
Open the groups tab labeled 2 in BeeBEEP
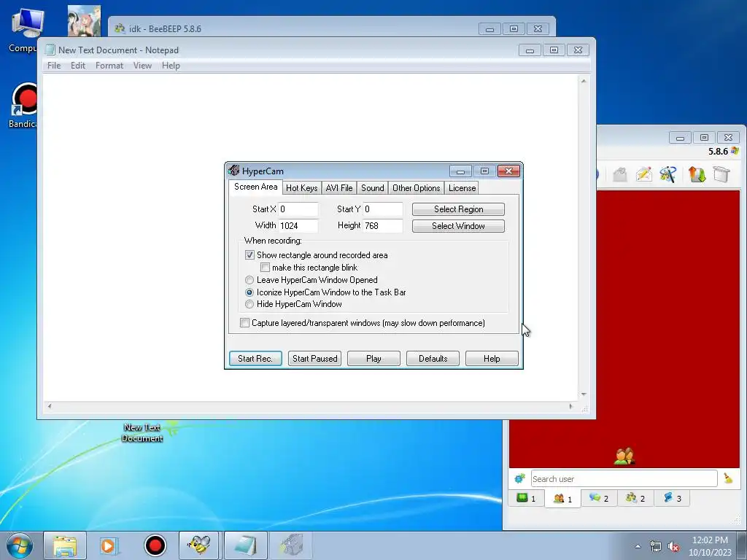[635, 498]
